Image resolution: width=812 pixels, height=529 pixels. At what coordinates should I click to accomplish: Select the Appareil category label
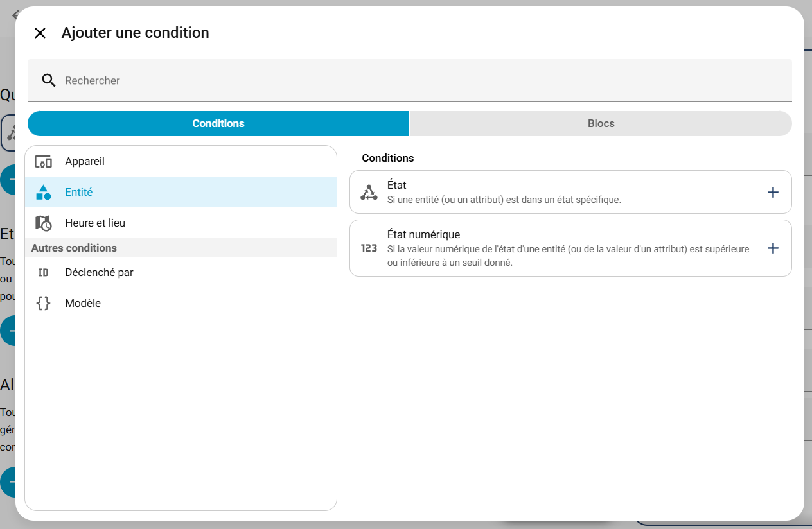click(85, 162)
